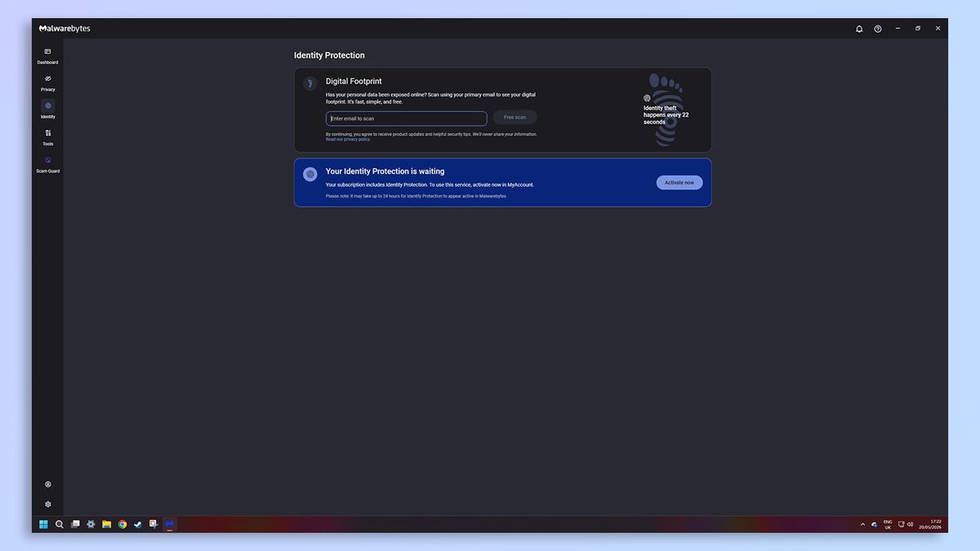The height and width of the screenshot is (551, 980).
Task: Click the Free scan button
Action: [x=514, y=118]
